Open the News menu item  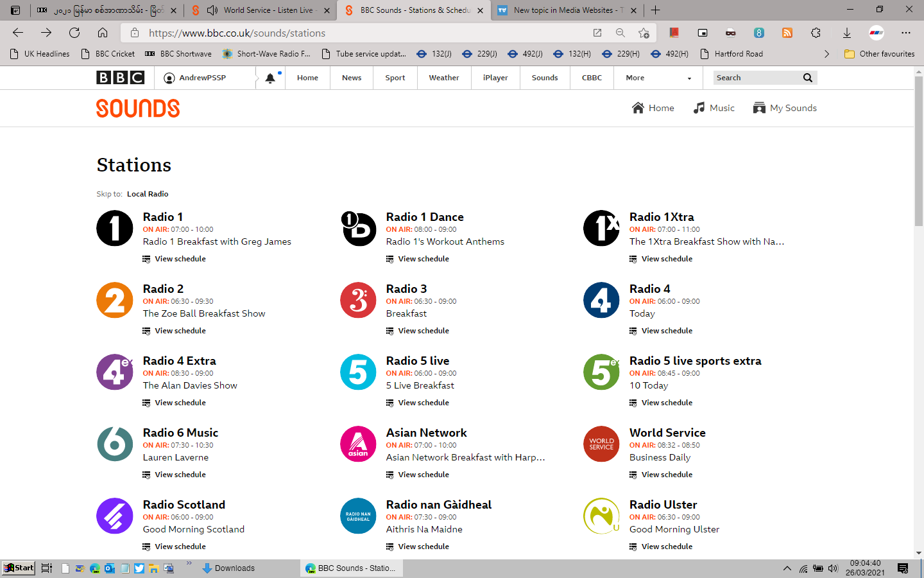coord(352,78)
